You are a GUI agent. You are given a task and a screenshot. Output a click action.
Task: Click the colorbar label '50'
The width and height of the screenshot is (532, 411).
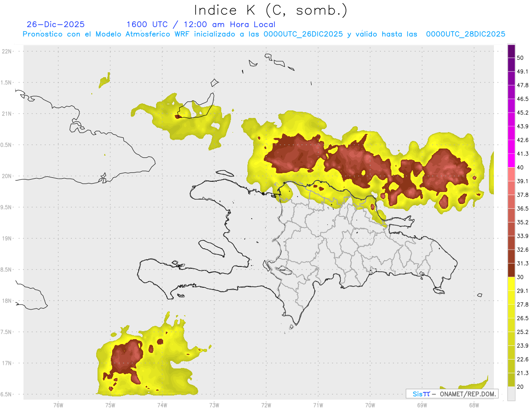[x=521, y=58]
